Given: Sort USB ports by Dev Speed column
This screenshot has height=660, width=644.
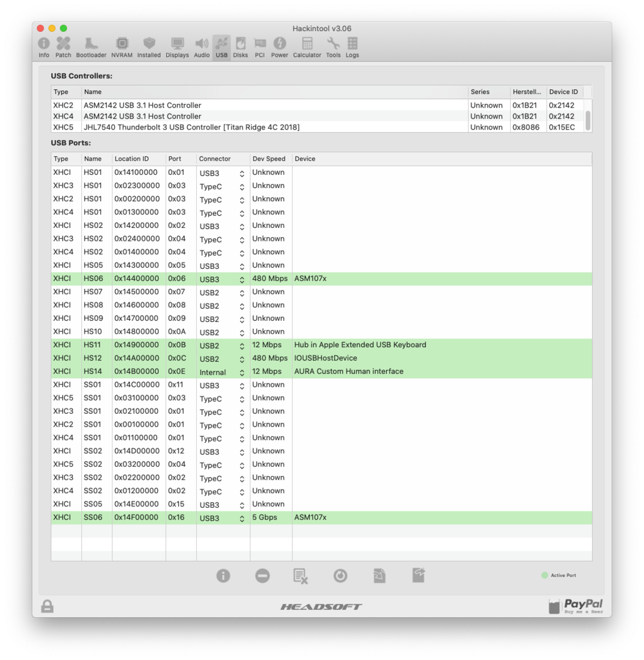Looking at the screenshot, I should tap(271, 159).
